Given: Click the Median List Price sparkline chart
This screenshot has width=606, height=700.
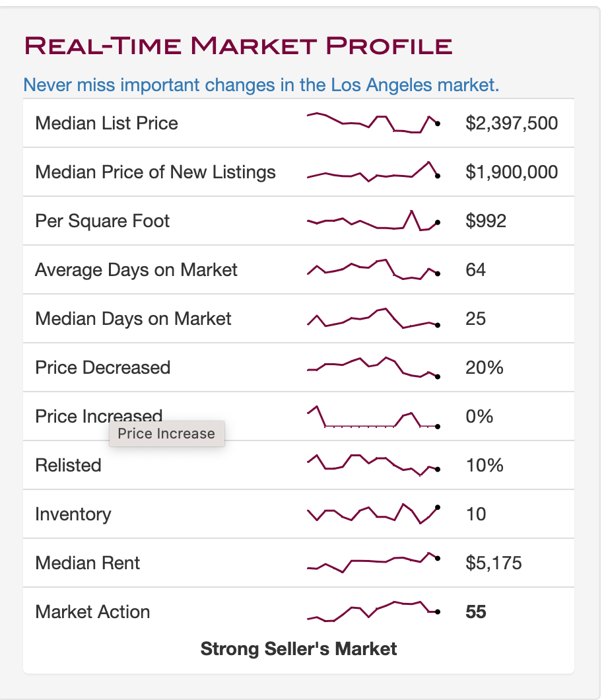Looking at the screenshot, I should (x=374, y=123).
